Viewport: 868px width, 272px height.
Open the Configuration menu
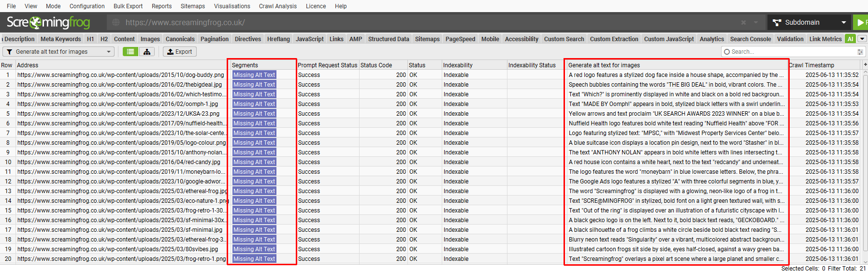(x=87, y=6)
